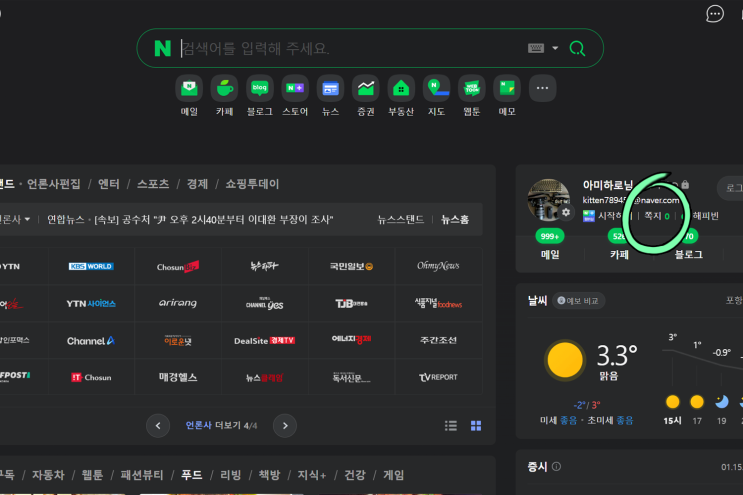This screenshot has height=495, width=743.
Task: Switch newsstand to grid view
Action: coord(476,426)
